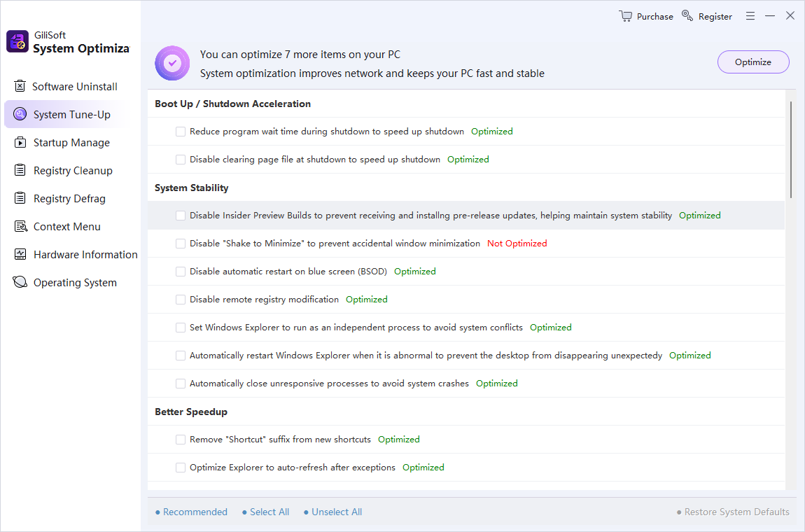The height and width of the screenshot is (532, 805).
Task: Click Optimized status beside 'Remove Shortcut suffix'
Action: [399, 440]
